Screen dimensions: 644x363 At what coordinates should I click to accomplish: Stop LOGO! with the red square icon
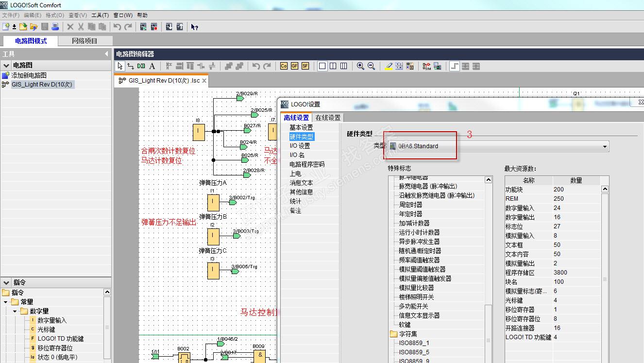154,27
